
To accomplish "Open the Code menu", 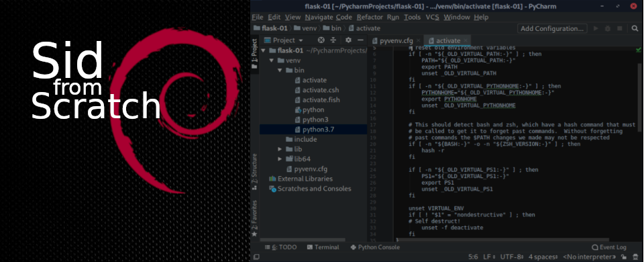I will click(344, 17).
